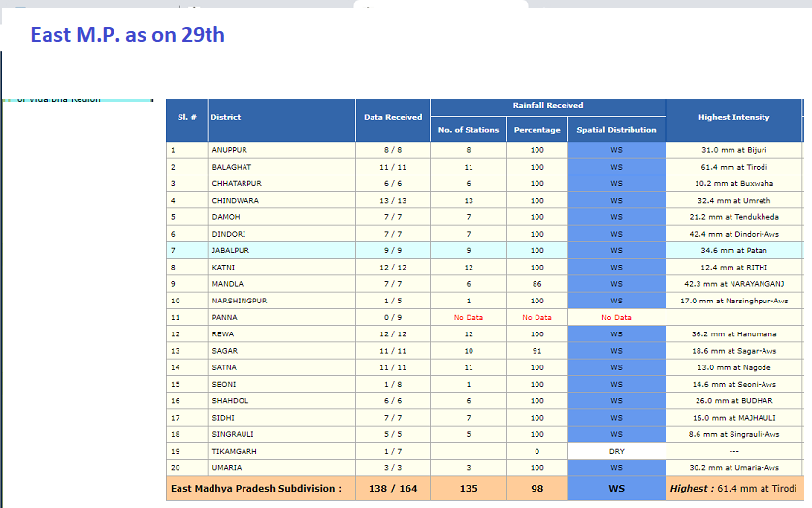Click '30.2 mm at Umaria-Aws' cell

click(x=733, y=467)
